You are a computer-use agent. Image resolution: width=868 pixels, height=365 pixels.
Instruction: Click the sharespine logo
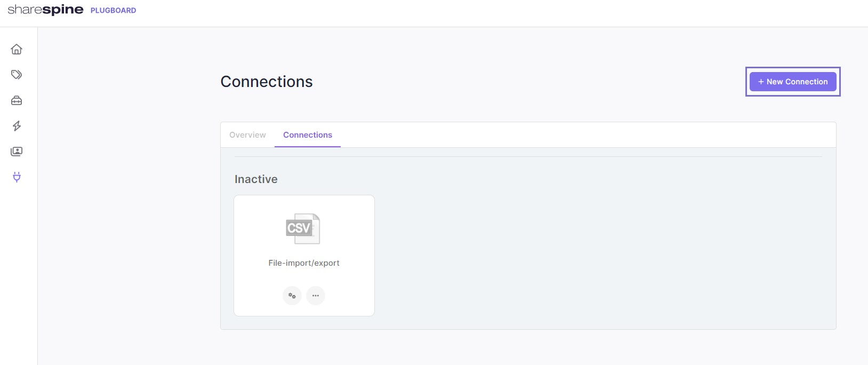(x=45, y=10)
